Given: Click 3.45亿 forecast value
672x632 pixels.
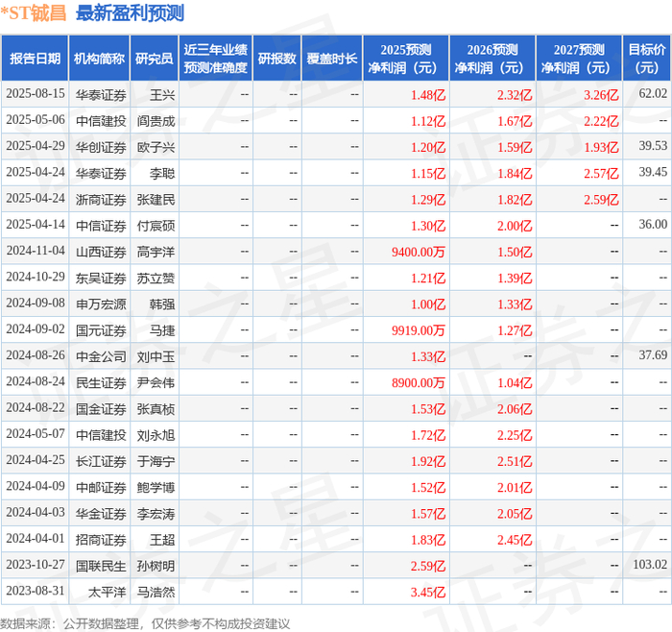Looking at the screenshot, I should (x=428, y=592).
